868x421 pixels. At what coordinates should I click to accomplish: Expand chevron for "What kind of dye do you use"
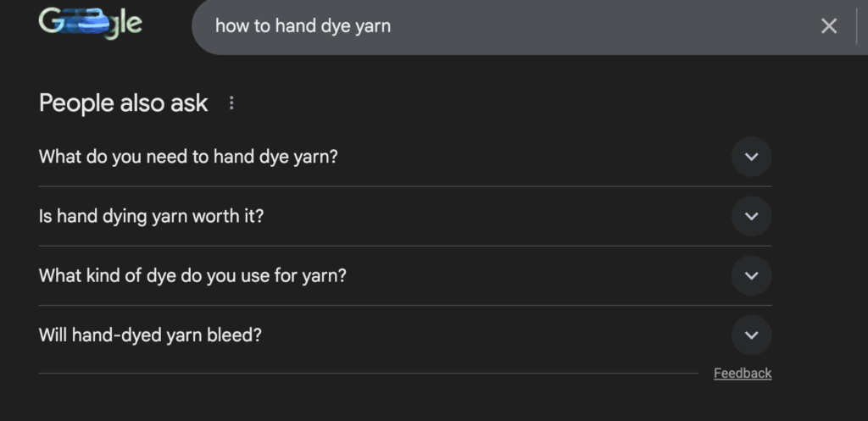point(751,275)
